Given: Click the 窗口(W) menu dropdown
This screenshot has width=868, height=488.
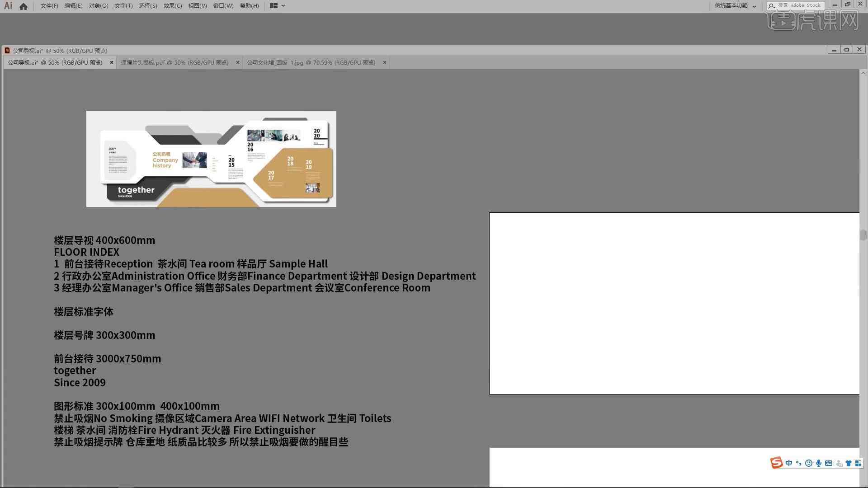Looking at the screenshot, I should click(221, 5).
